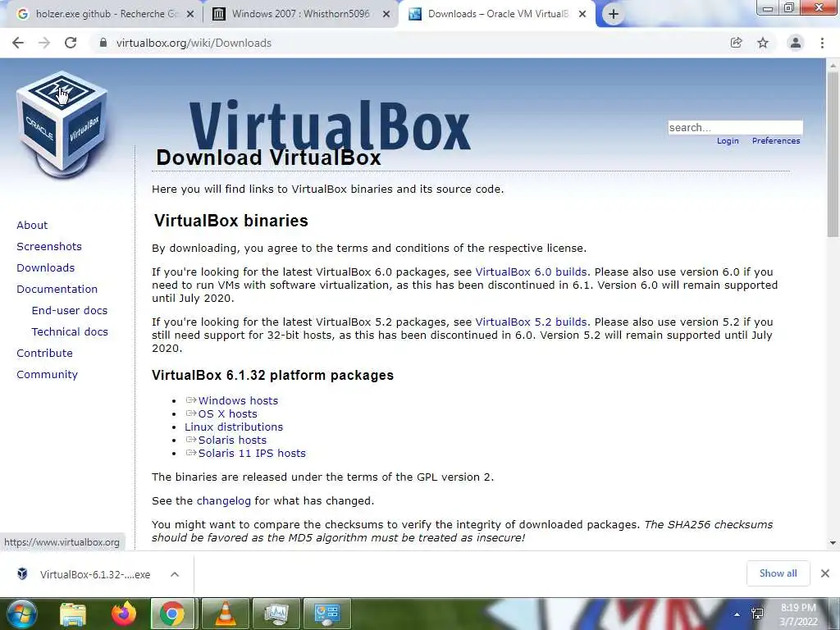Open the Linux distributions link
The height and width of the screenshot is (630, 840).
[234, 427]
